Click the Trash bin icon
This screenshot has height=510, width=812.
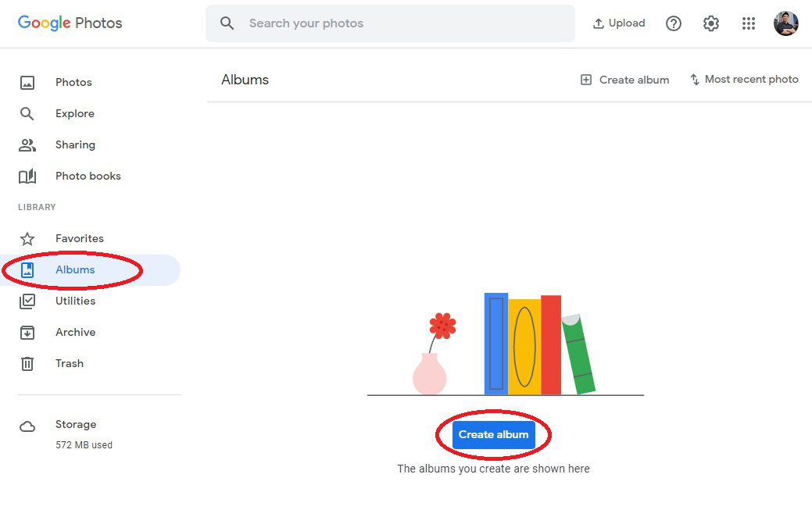[x=27, y=363]
